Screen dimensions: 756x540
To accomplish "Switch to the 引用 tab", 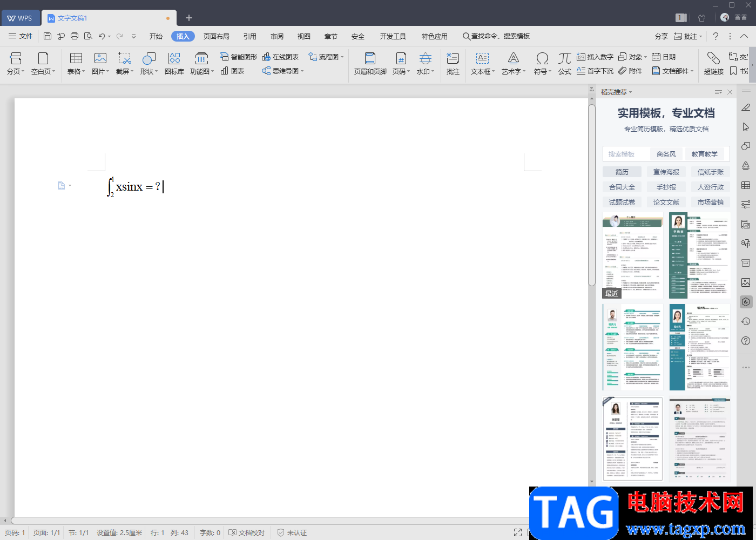I will coord(250,36).
